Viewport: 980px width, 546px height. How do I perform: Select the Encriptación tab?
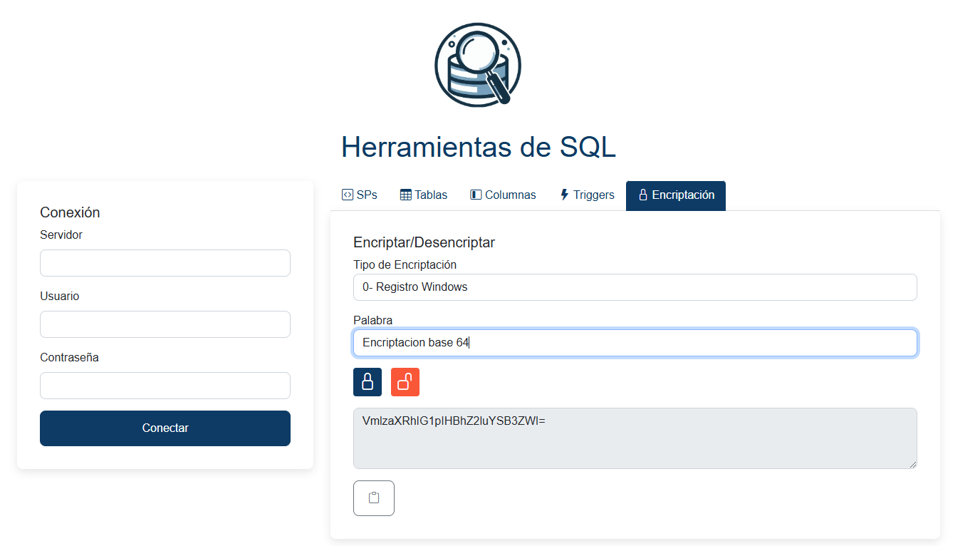675,195
